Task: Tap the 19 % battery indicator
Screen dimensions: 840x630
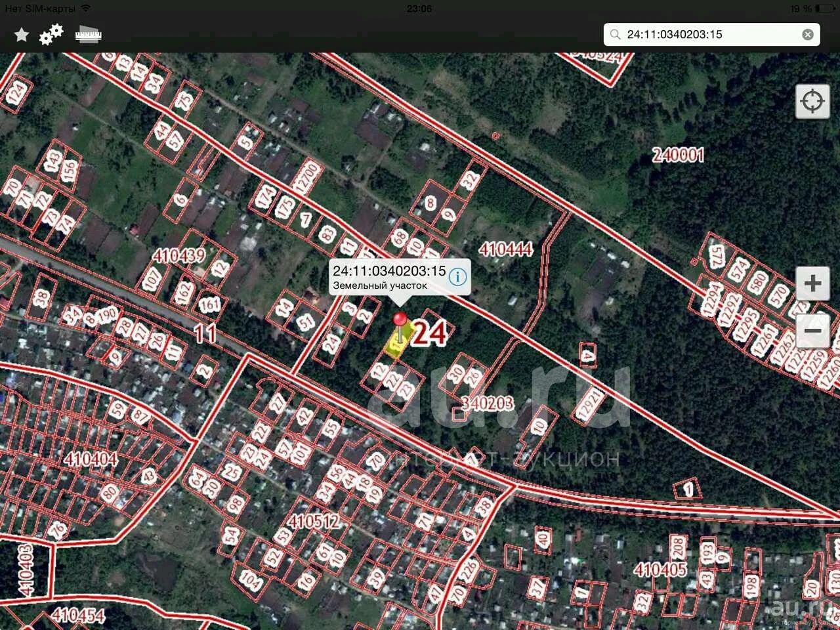Action: 812,9
